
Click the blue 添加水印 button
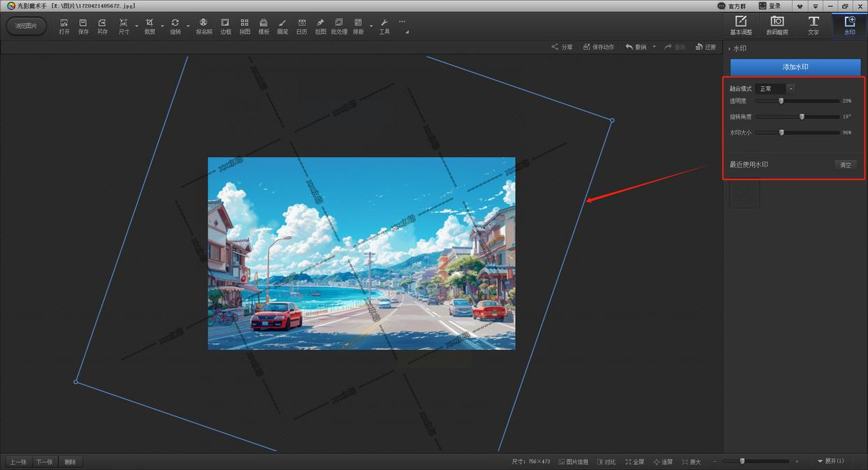coord(795,67)
